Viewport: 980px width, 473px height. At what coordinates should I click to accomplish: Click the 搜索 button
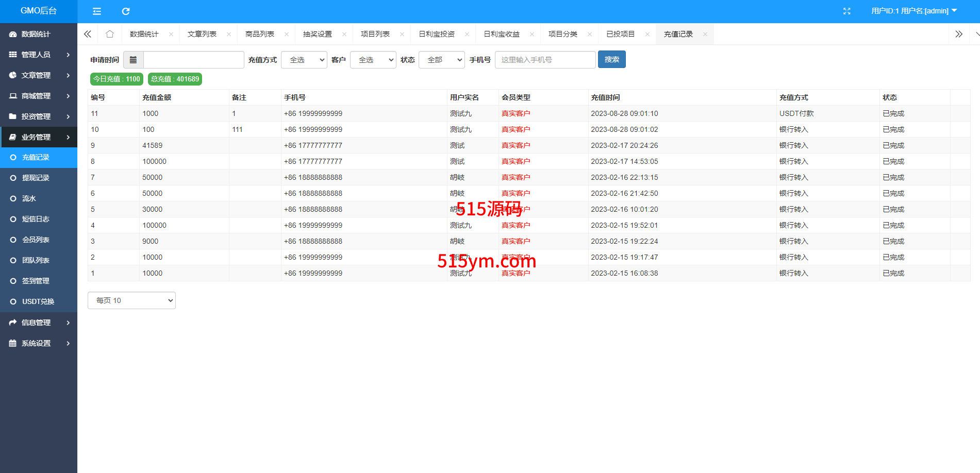(x=611, y=60)
